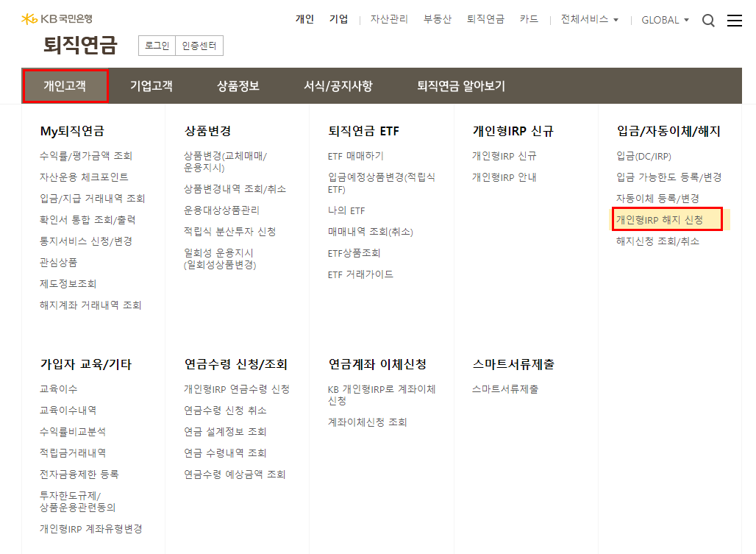Select 개인 in the top navigation
756x554 pixels.
[304, 19]
